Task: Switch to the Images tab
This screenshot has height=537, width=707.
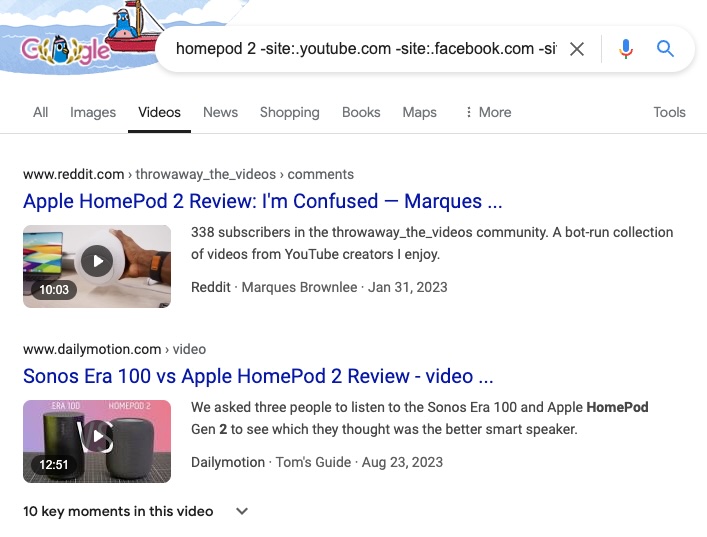Action: pyautogui.click(x=93, y=112)
